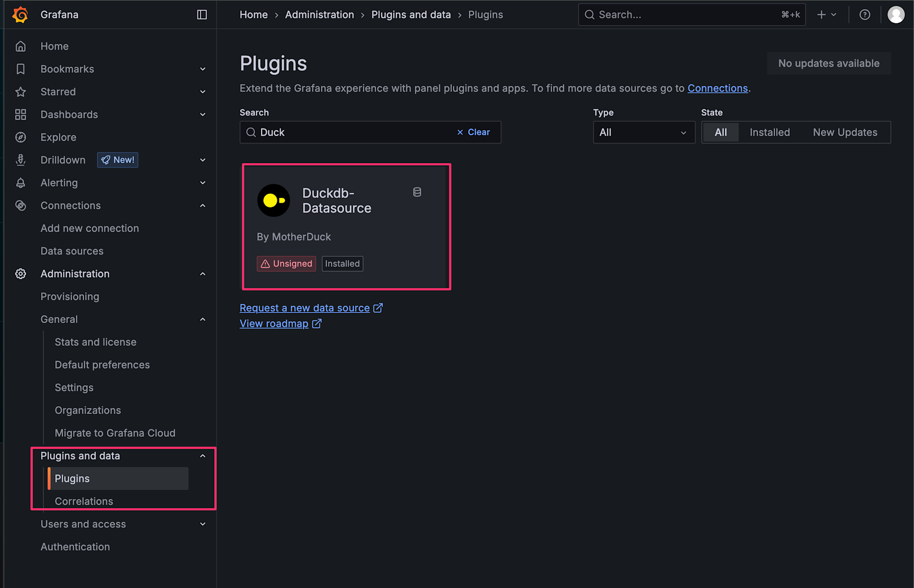Screen dimensions: 914x588
Task: Click the magnifier icon in plugin search
Action: [251, 132]
